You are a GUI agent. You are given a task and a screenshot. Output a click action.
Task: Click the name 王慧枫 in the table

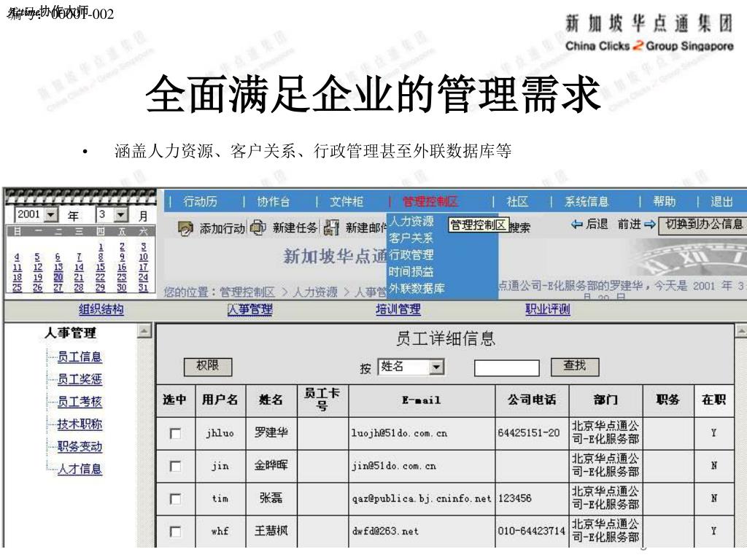271,531
